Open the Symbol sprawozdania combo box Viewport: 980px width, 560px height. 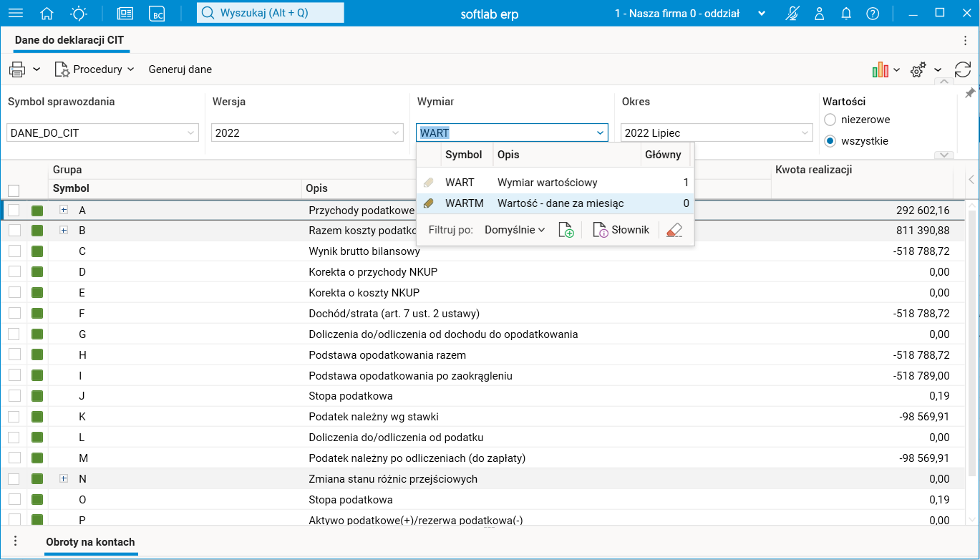click(x=103, y=132)
